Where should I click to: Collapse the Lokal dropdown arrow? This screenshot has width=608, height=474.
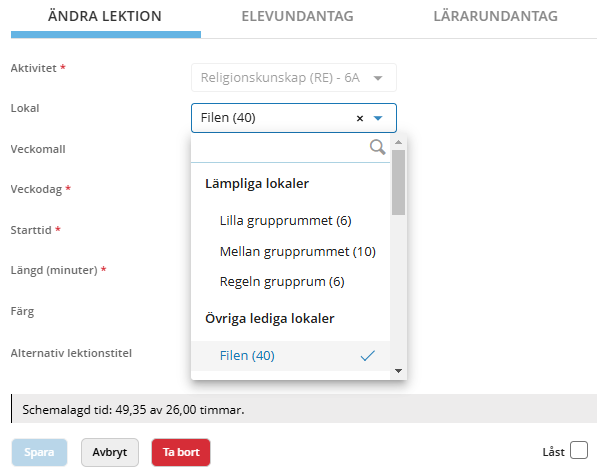pyautogui.click(x=379, y=118)
